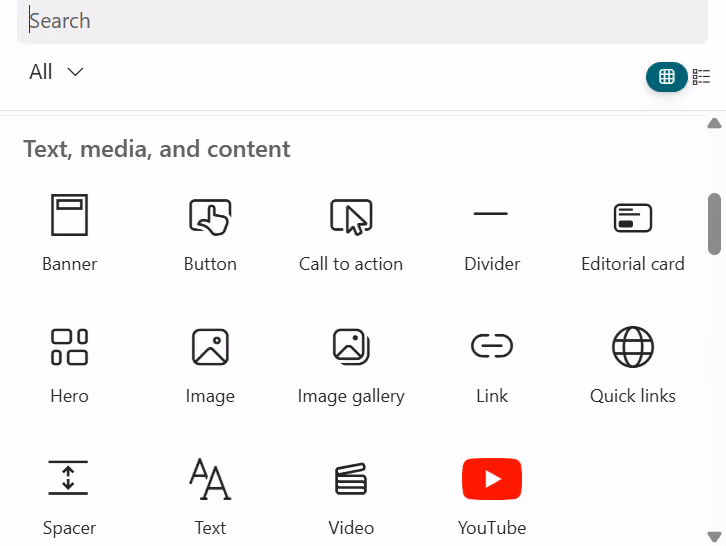The height and width of the screenshot is (546, 726).
Task: Open the All category filter dropdown
Action: 56,72
